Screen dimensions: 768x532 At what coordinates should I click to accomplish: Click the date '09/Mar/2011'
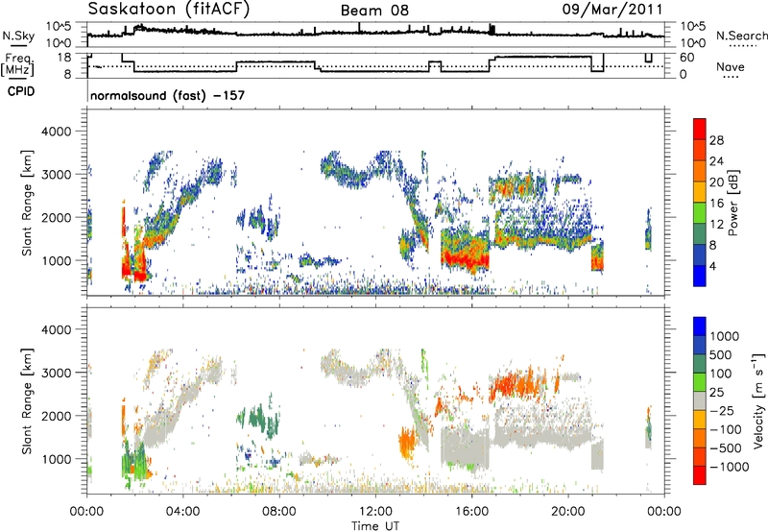tap(612, 9)
